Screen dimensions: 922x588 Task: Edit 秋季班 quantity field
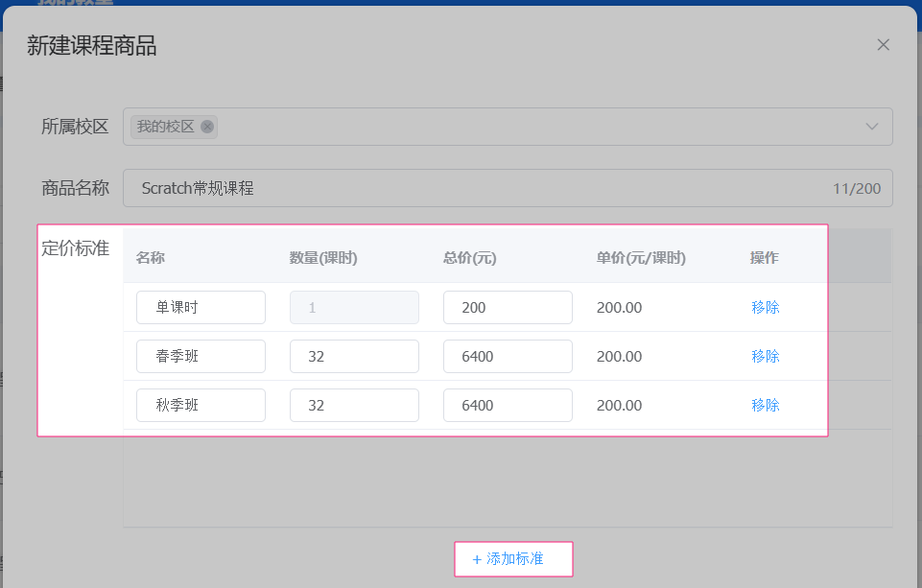point(354,405)
